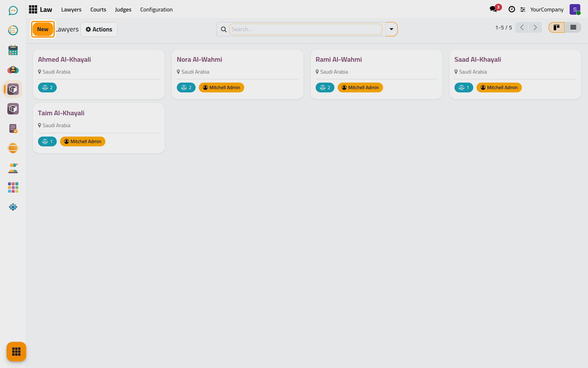The height and width of the screenshot is (368, 588).
Task: Open the YourCompany company switcher
Action: pyautogui.click(x=547, y=10)
